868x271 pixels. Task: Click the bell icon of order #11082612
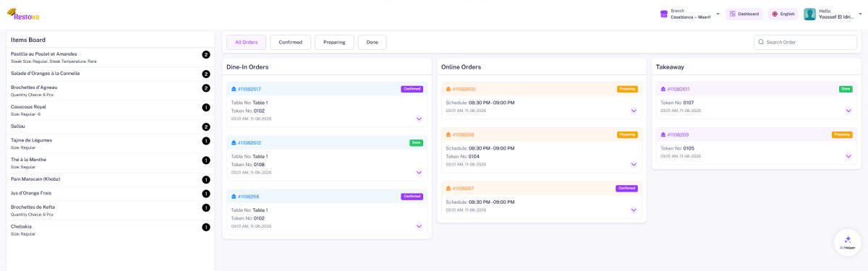[x=234, y=142]
